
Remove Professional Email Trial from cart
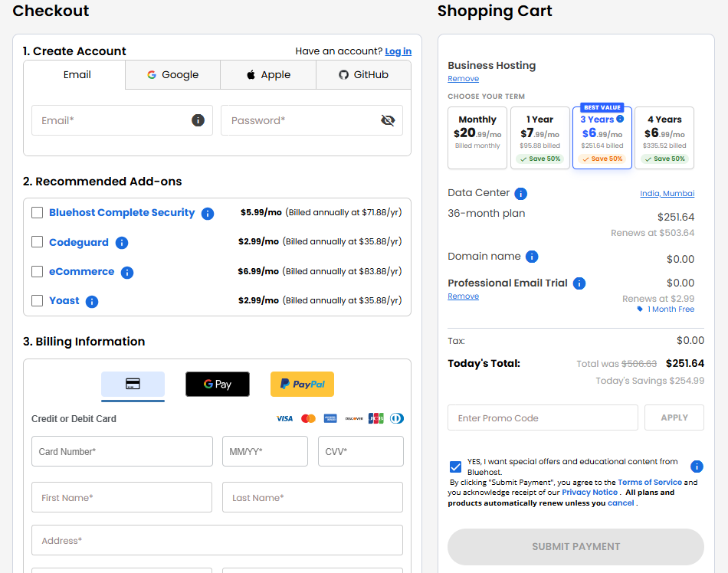coord(463,296)
